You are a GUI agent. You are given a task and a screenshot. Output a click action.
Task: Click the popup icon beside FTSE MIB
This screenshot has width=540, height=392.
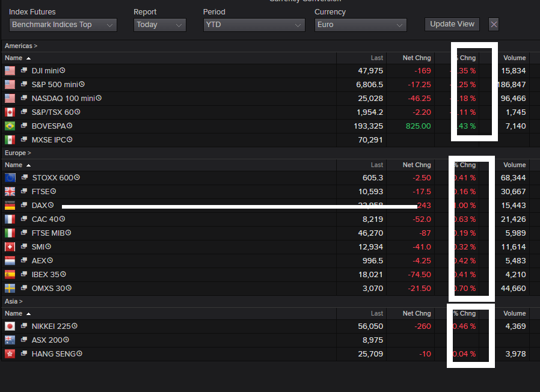click(x=24, y=233)
